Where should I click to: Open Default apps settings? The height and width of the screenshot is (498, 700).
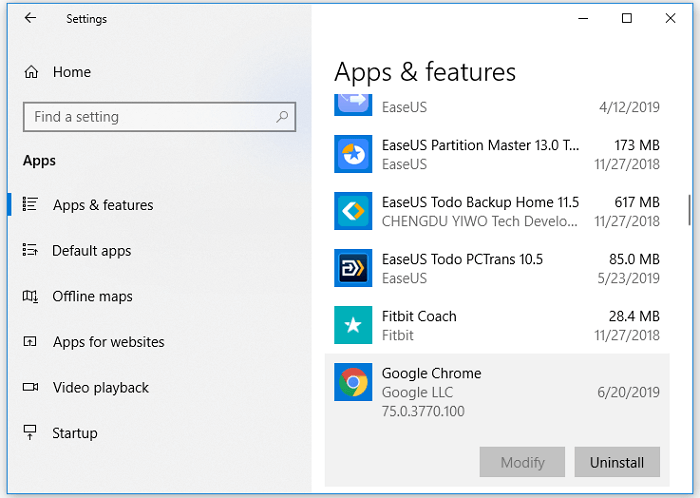(91, 251)
